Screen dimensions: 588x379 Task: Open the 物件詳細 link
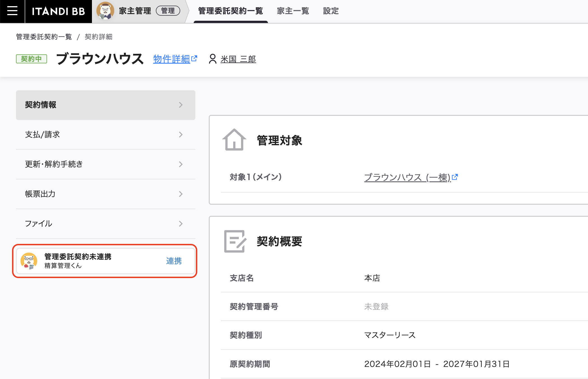(172, 59)
